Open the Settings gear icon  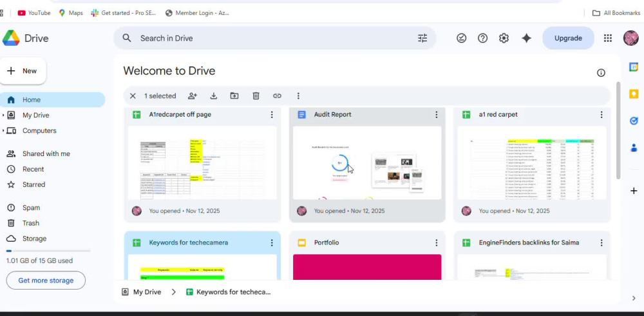pos(504,38)
